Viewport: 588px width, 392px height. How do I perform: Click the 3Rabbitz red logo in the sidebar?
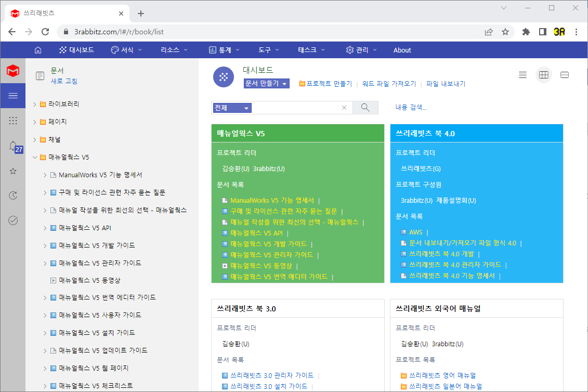click(13, 71)
